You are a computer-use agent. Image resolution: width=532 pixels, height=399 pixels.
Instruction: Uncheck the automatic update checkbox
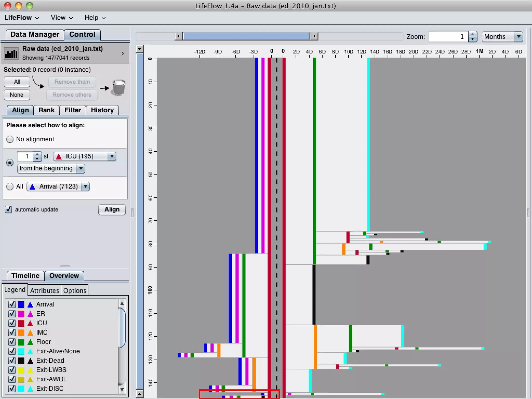(x=8, y=209)
